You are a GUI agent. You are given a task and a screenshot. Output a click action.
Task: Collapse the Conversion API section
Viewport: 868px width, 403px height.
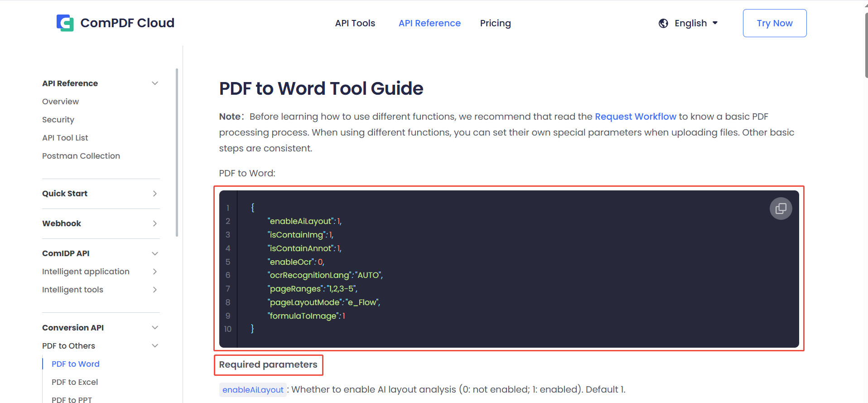155,328
